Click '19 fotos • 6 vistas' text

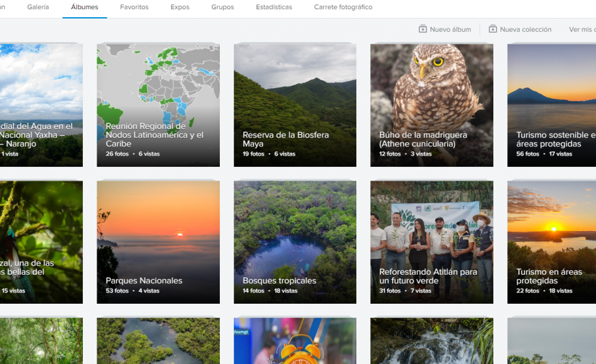pyautogui.click(x=269, y=154)
